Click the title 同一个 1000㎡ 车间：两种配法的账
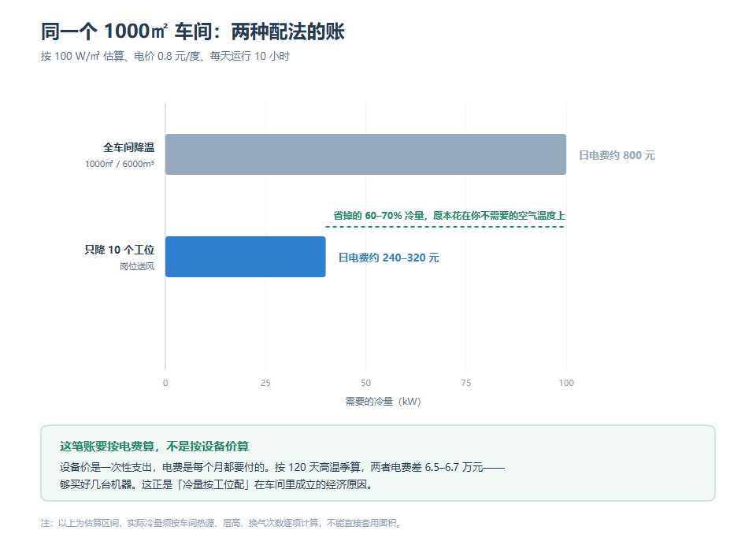 click(x=192, y=32)
